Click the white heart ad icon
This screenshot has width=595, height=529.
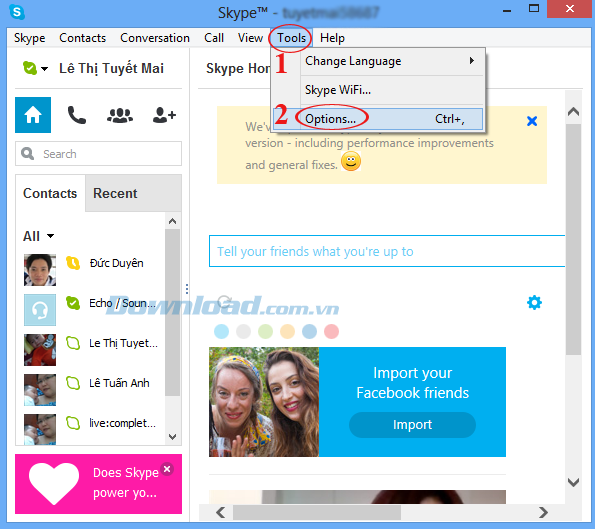point(54,483)
